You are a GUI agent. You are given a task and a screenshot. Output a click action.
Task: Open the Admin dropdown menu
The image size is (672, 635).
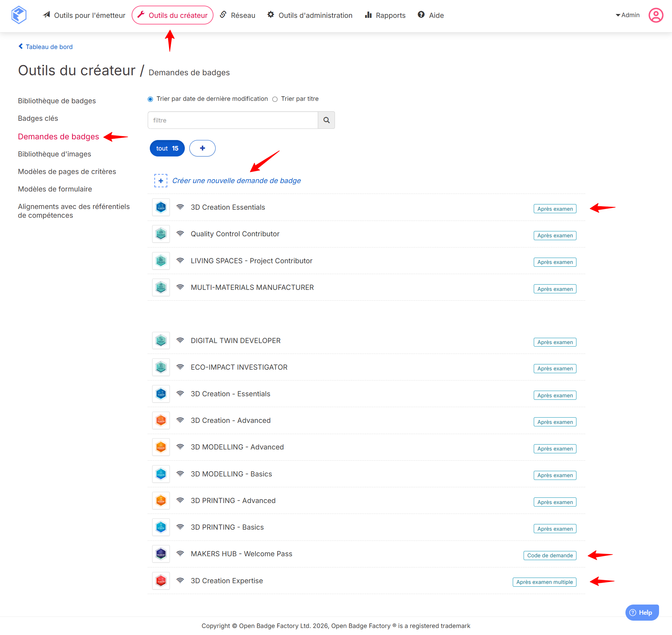coord(628,15)
